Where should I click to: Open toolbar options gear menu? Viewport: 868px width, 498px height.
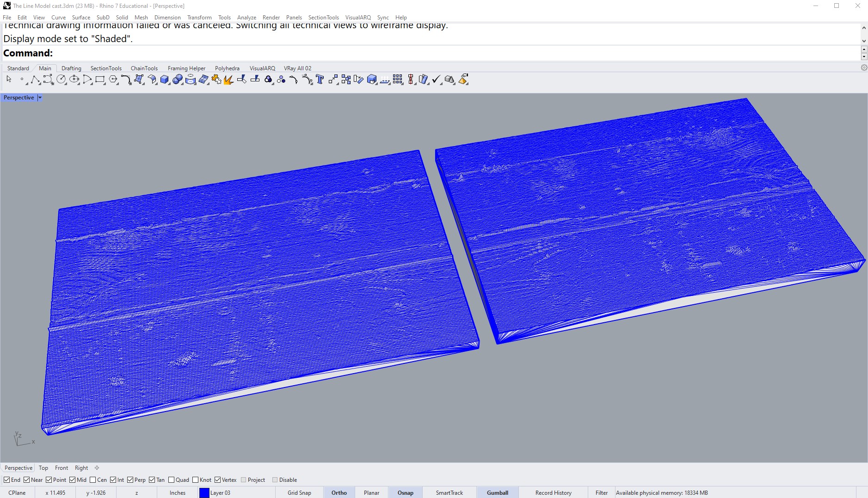[x=863, y=68]
